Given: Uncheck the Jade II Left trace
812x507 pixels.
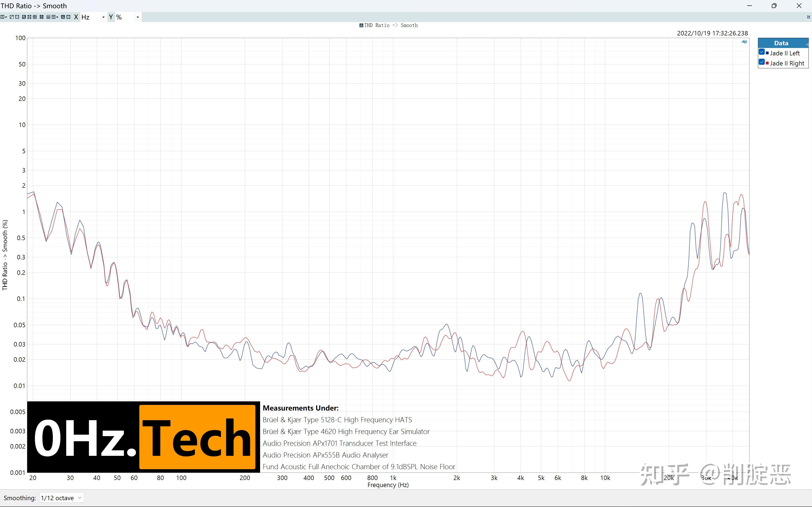Looking at the screenshot, I should [x=762, y=52].
